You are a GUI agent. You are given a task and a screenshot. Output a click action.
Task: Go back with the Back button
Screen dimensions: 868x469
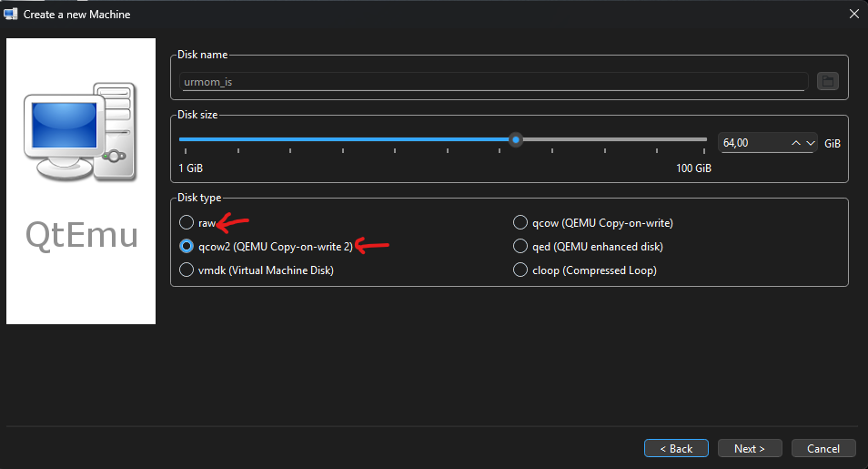click(x=675, y=448)
